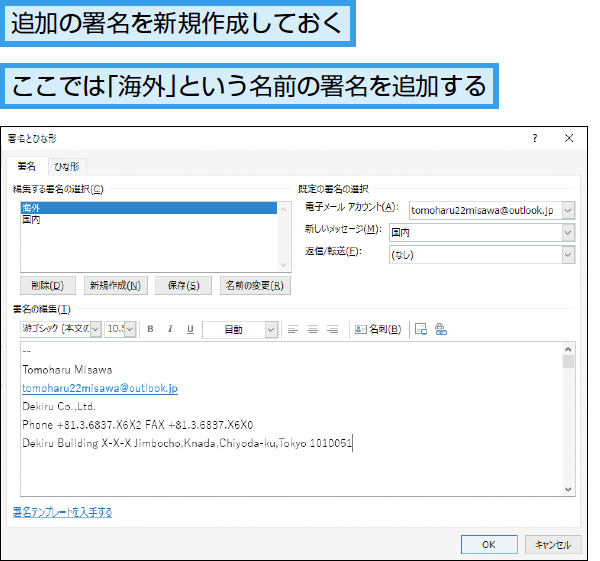
Task: Toggle underline formatting in signature editor
Action: [190, 329]
